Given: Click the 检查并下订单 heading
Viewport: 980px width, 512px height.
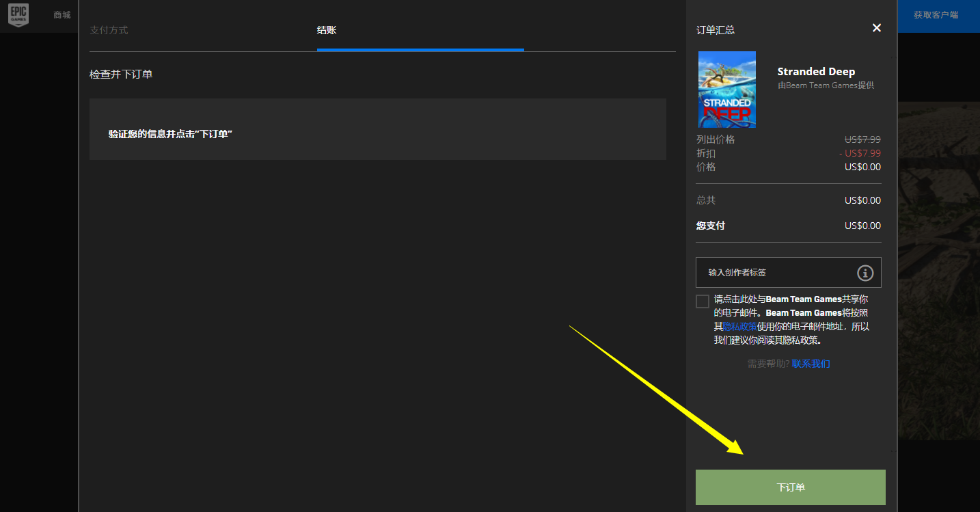Looking at the screenshot, I should pyautogui.click(x=121, y=74).
